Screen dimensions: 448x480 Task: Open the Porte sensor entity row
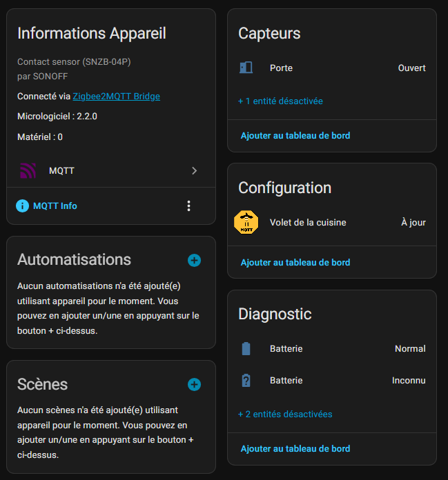coord(331,68)
